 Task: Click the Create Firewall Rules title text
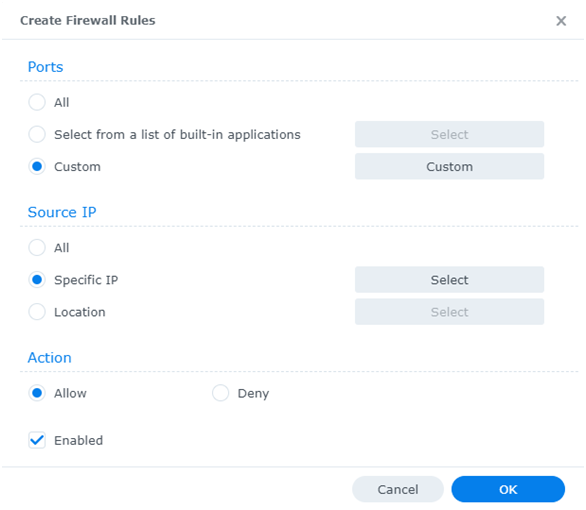point(88,21)
